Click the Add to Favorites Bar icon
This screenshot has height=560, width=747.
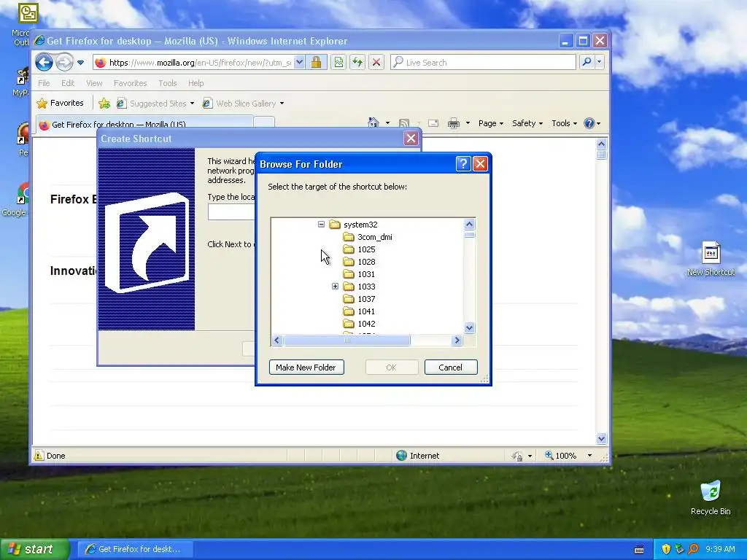104,103
